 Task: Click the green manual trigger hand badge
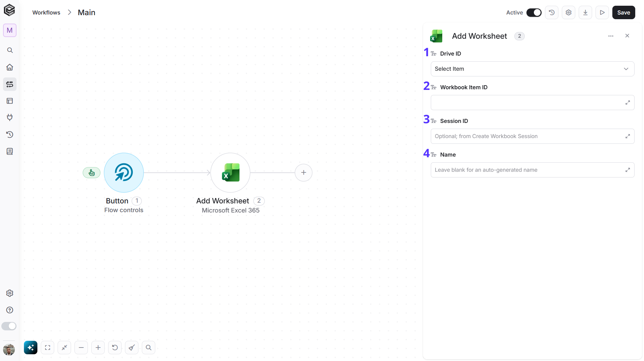point(92,173)
